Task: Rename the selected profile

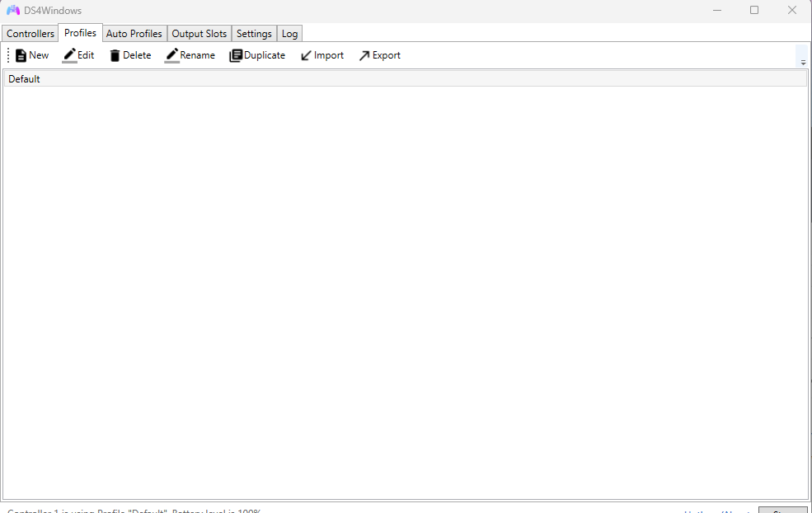Action: [x=190, y=55]
